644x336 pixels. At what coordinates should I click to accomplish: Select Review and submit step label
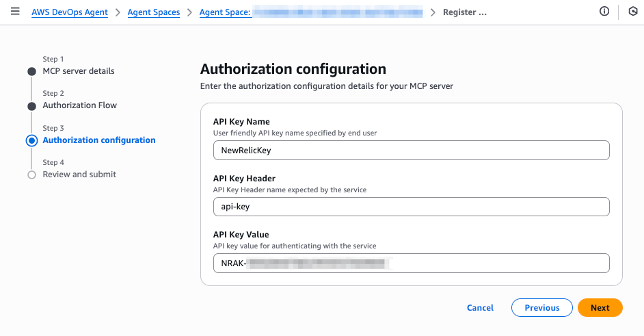tap(79, 175)
